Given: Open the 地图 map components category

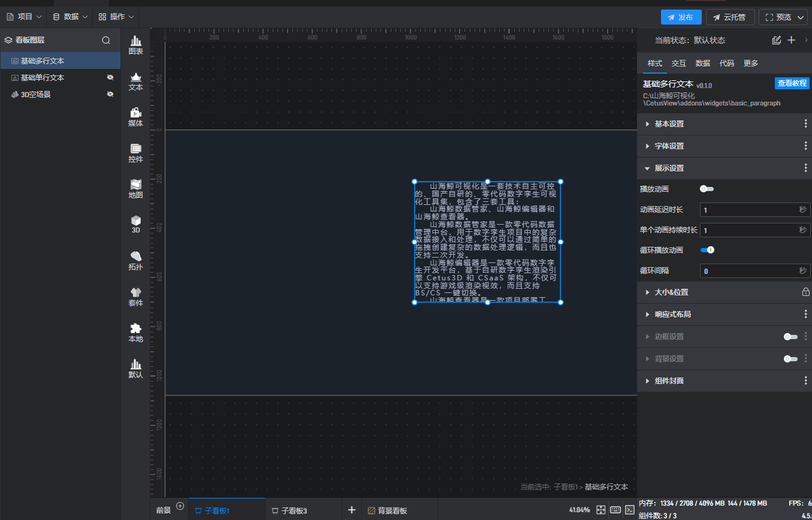Looking at the screenshot, I should (136, 189).
